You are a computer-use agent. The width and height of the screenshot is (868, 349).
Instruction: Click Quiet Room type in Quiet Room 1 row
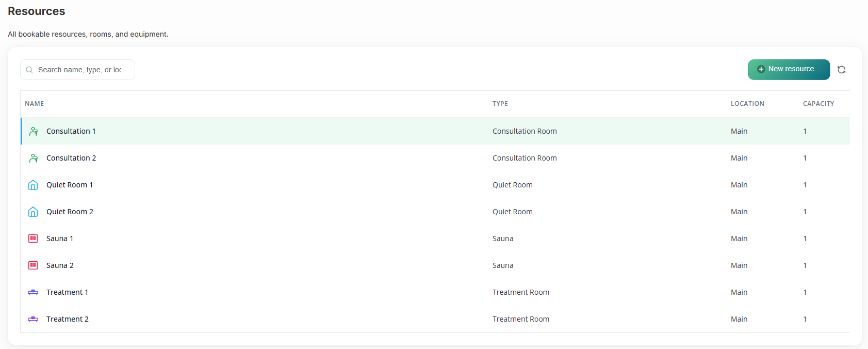513,185
